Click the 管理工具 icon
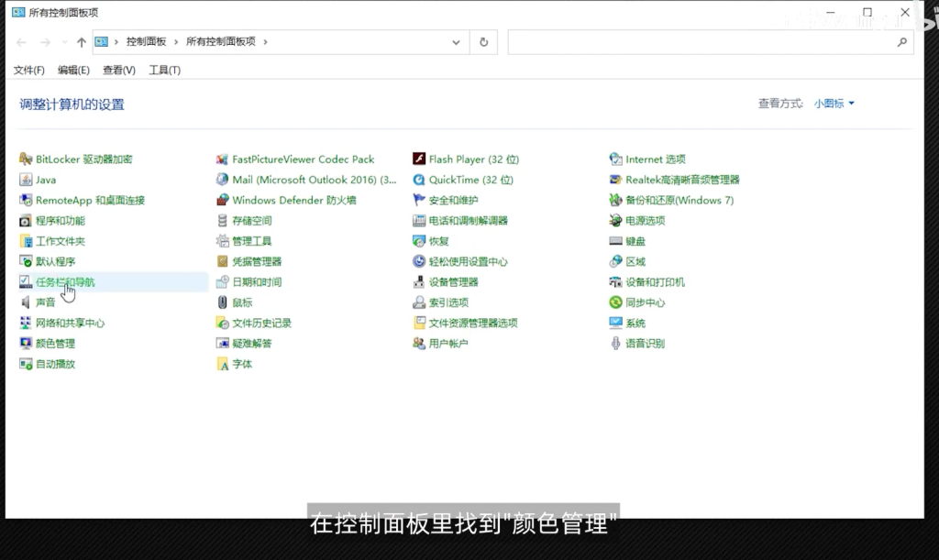Viewport: 939px width, 560px height. (x=222, y=241)
